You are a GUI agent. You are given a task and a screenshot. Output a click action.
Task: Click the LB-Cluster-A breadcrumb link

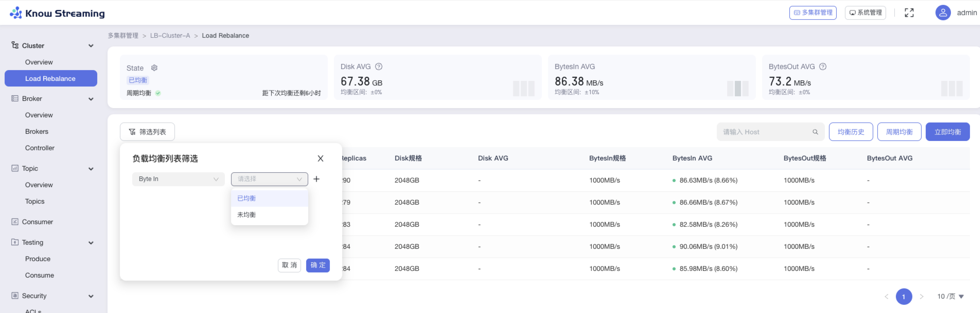tap(170, 35)
